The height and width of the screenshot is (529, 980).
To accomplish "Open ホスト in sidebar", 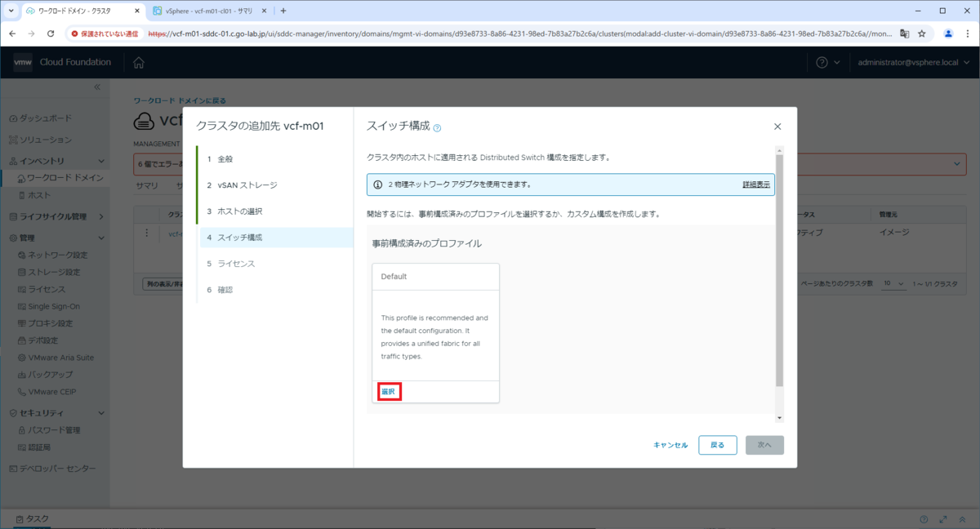I will click(x=34, y=195).
